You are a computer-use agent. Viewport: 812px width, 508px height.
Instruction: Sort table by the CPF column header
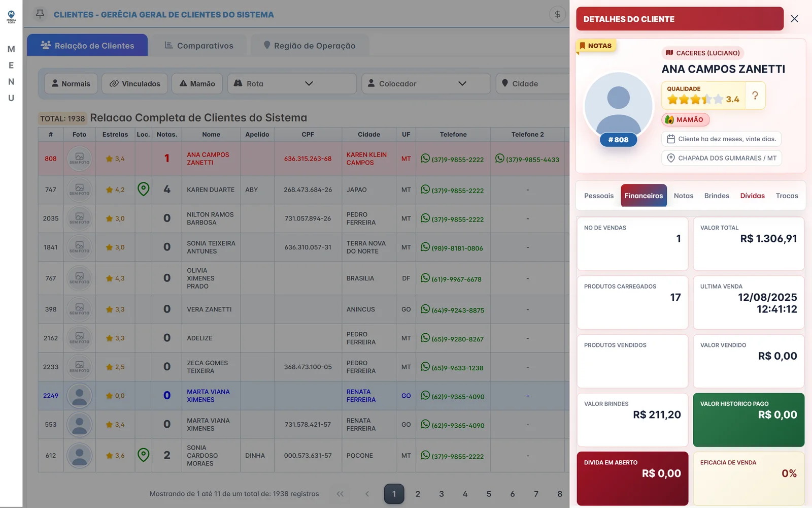tap(308, 134)
